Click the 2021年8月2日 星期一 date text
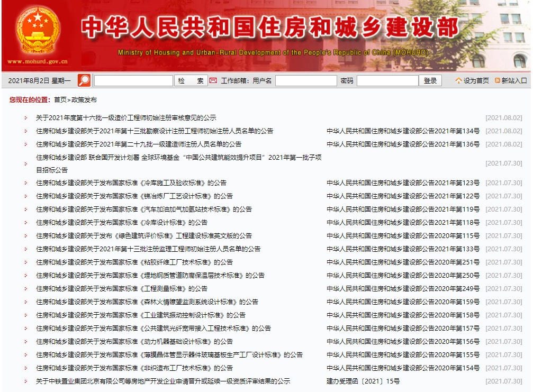The height and width of the screenshot is (392, 533). 39,81
